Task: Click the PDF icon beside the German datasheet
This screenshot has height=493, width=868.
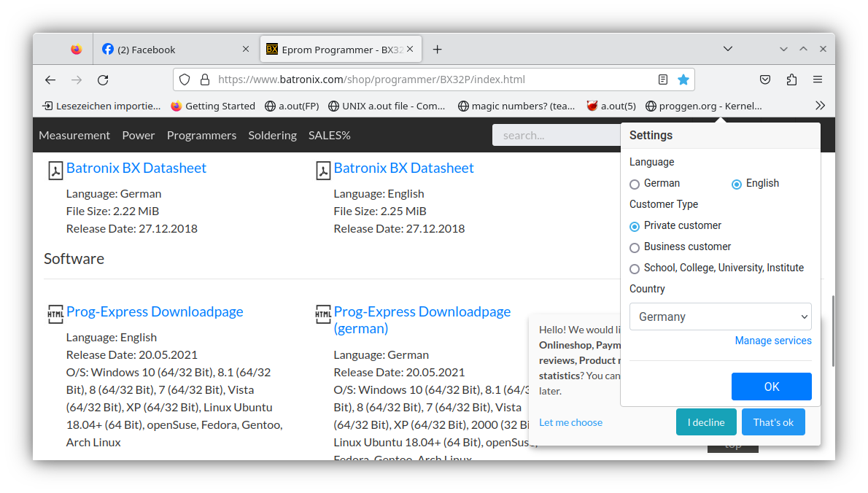Action: pos(55,169)
